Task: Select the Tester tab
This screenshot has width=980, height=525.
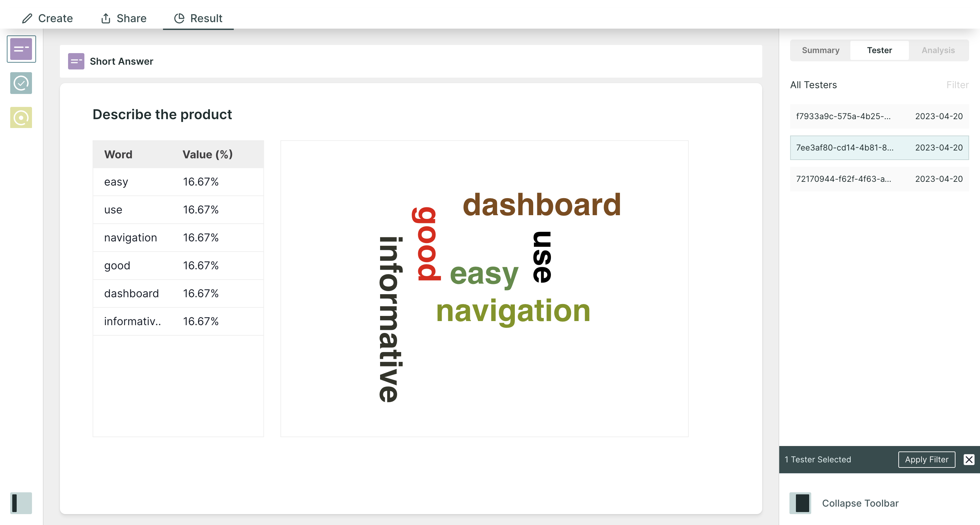Action: [x=879, y=50]
